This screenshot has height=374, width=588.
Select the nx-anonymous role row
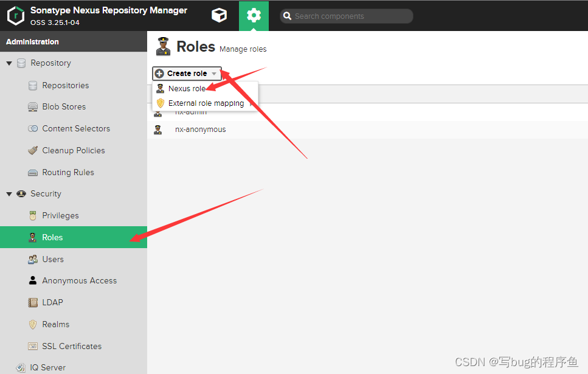pos(367,130)
